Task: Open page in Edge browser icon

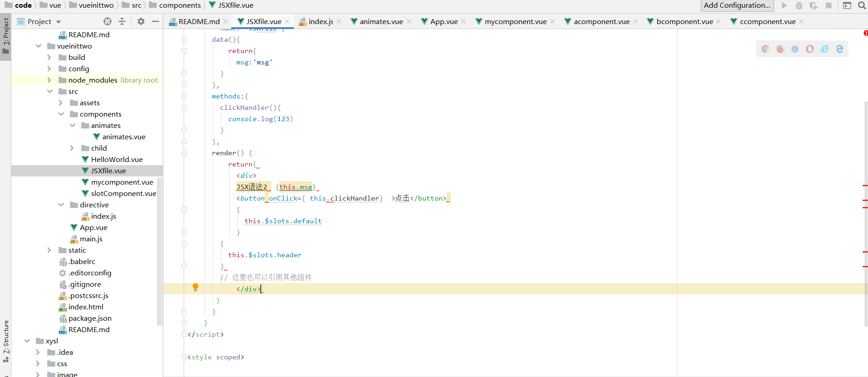Action: pyautogui.click(x=839, y=49)
